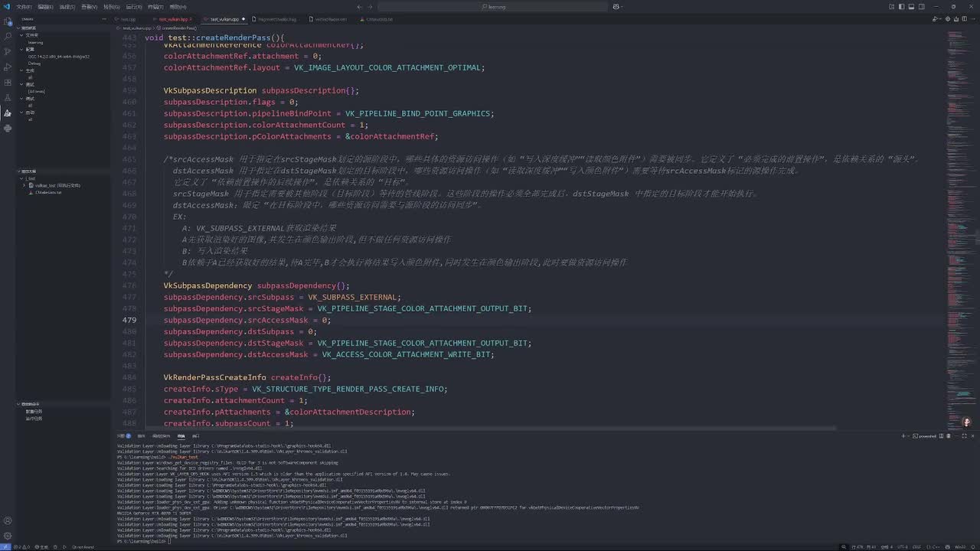Open notifications bell in status bar
Screen dimensions: 980x551
[973, 546]
